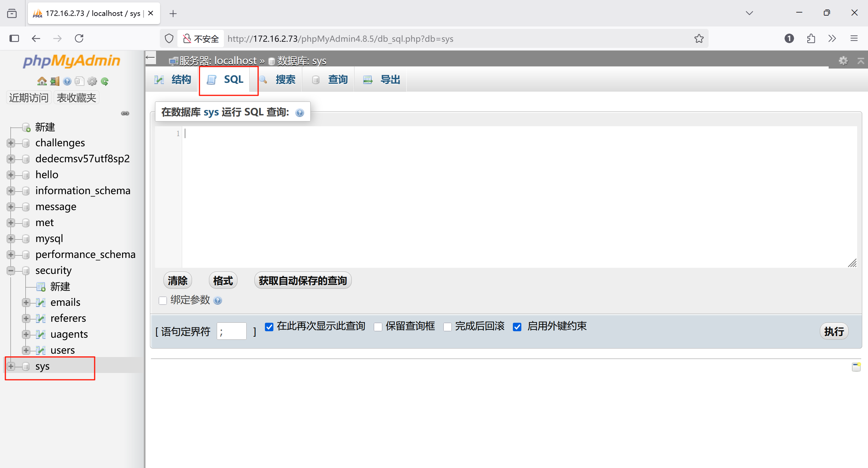
Task: Open the 导出 tab
Action: tap(381, 79)
